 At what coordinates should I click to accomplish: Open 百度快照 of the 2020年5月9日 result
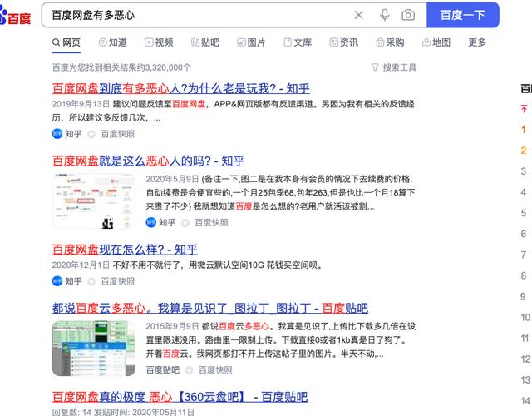[211, 222]
